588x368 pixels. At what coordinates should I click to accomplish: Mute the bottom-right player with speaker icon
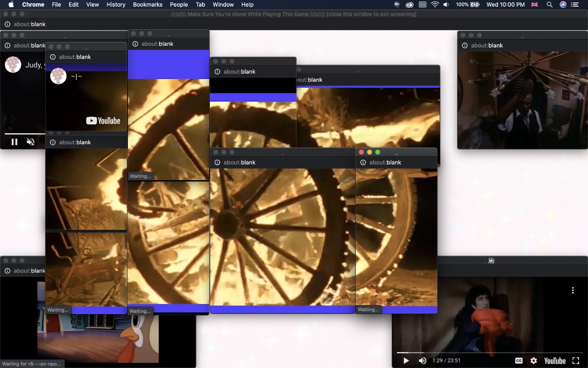pyautogui.click(x=422, y=360)
